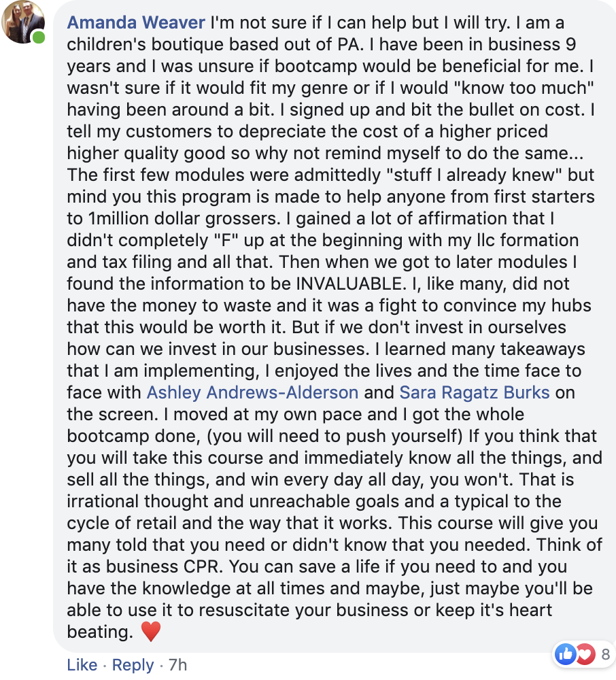
Task: Visit tagged profile Ashley Andrews-Alderson
Action: 252,392
